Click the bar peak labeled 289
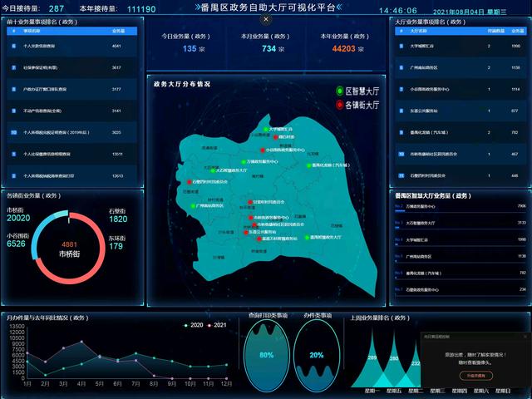This screenshot has height=399, width=532. [372, 357]
